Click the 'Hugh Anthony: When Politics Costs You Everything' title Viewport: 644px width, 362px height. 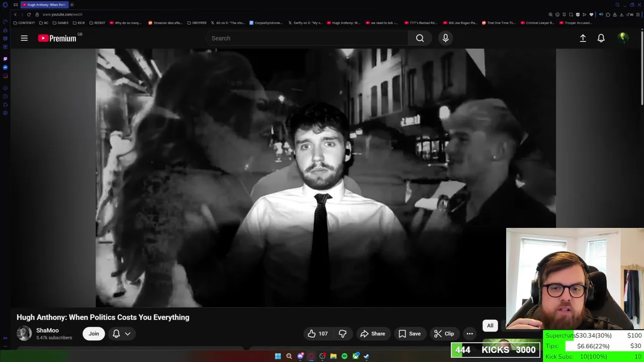(x=103, y=317)
